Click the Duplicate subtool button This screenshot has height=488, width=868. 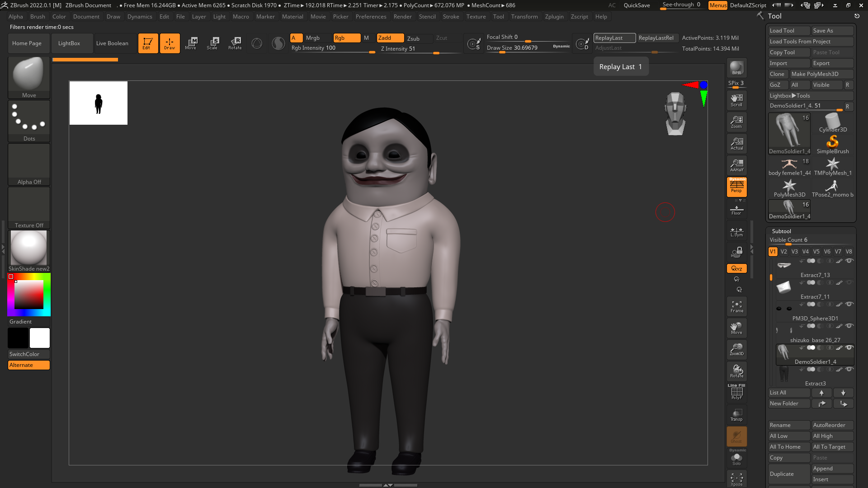pyautogui.click(x=788, y=474)
